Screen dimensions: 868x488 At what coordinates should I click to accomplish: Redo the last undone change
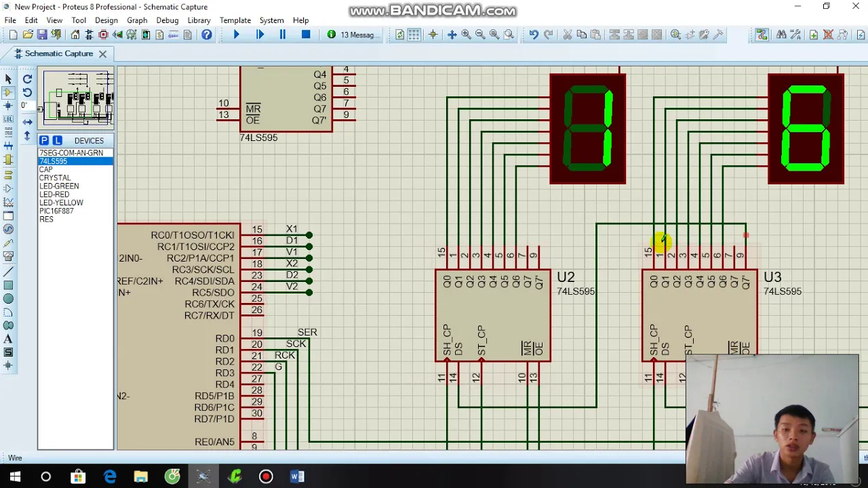[548, 35]
